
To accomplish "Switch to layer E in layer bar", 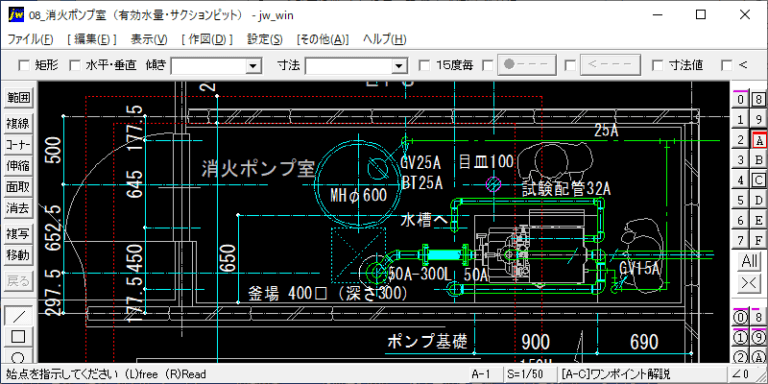I will (759, 220).
